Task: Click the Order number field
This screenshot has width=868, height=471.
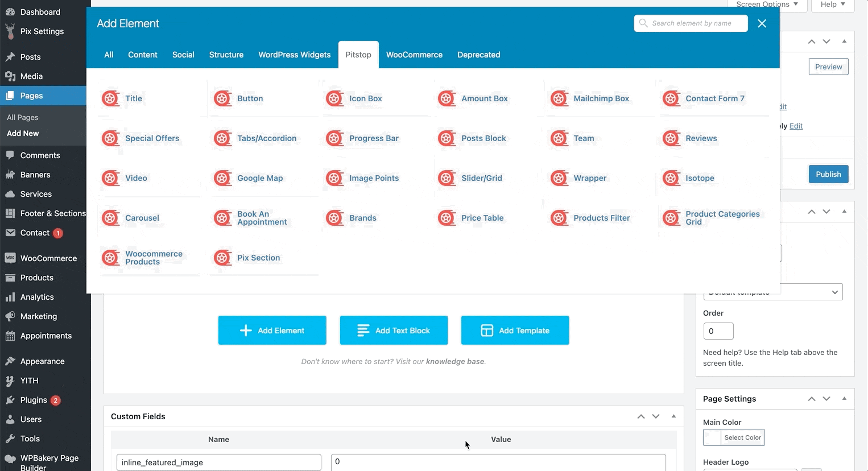Action: 718,331
